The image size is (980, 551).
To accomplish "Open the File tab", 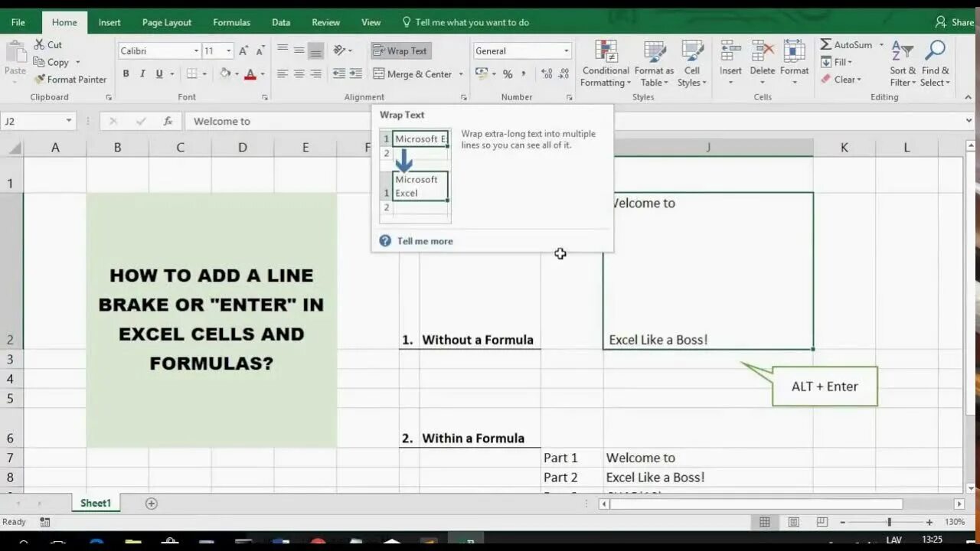I will click(18, 22).
